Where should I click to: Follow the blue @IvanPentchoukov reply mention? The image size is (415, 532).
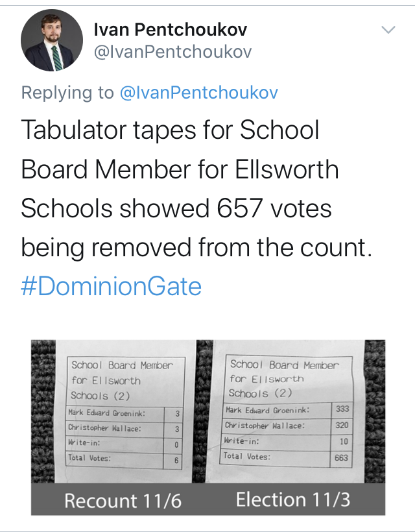click(198, 92)
